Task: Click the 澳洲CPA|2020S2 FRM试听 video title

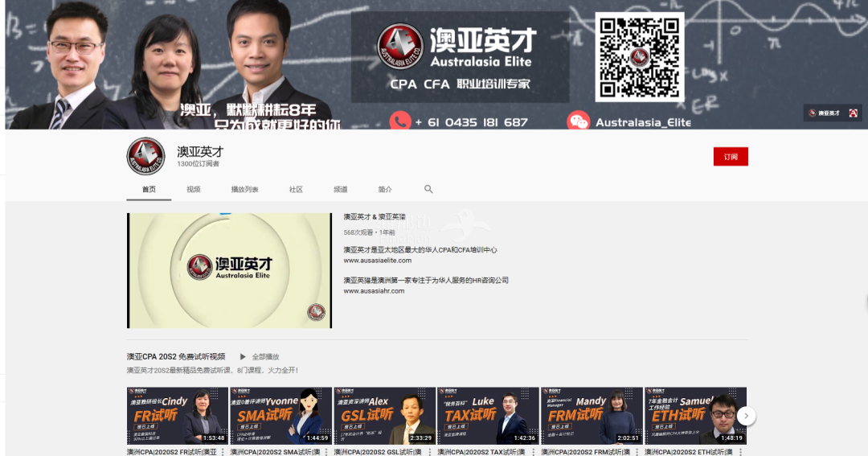Action: point(586,452)
